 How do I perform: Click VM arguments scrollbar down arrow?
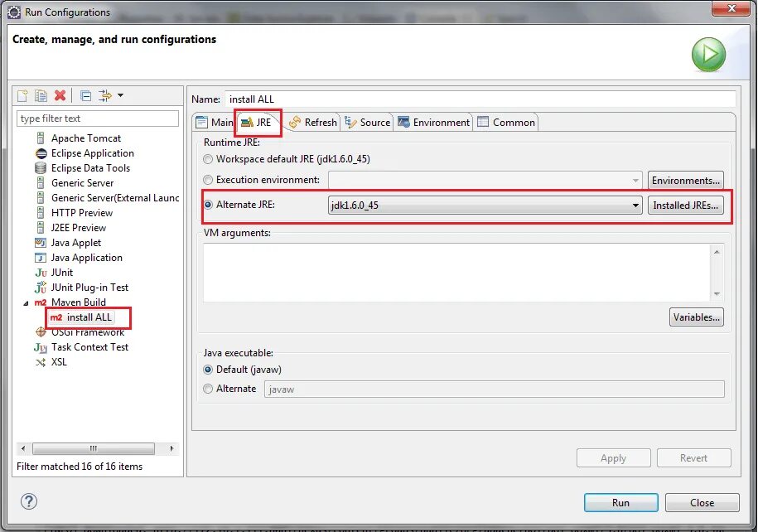(717, 293)
